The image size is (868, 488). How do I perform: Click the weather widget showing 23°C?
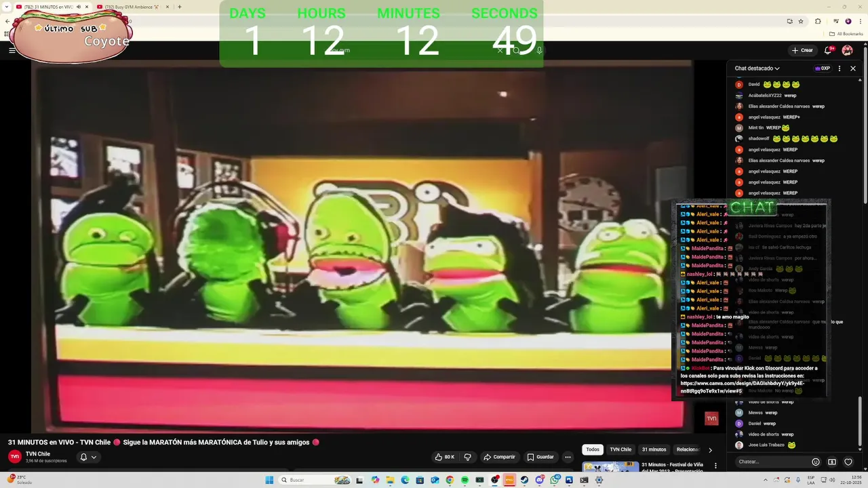[x=18, y=479]
